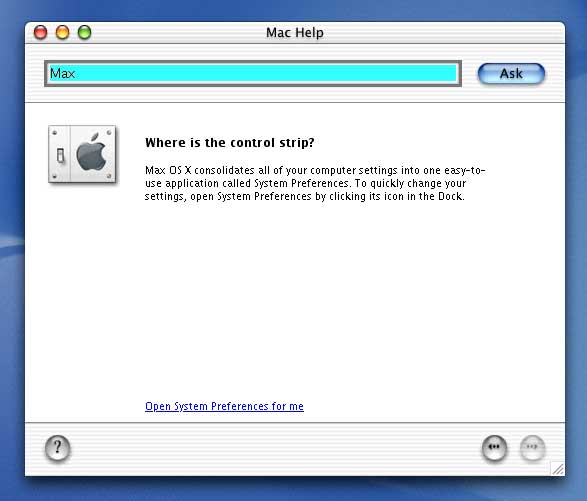Click the paragraph about Max OS X settings

[x=315, y=183]
